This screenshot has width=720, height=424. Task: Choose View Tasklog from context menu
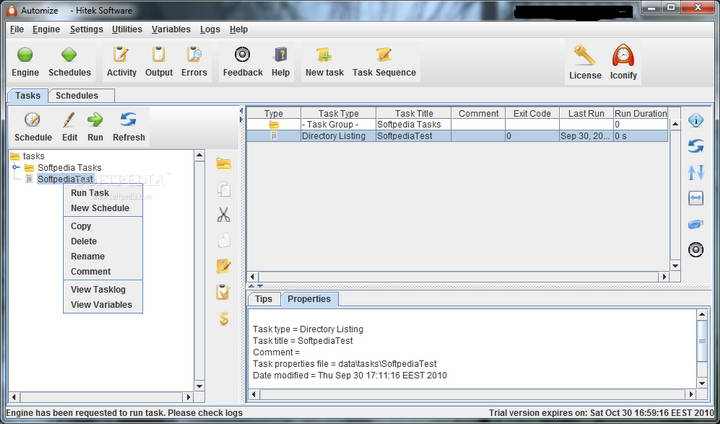pyautogui.click(x=103, y=289)
